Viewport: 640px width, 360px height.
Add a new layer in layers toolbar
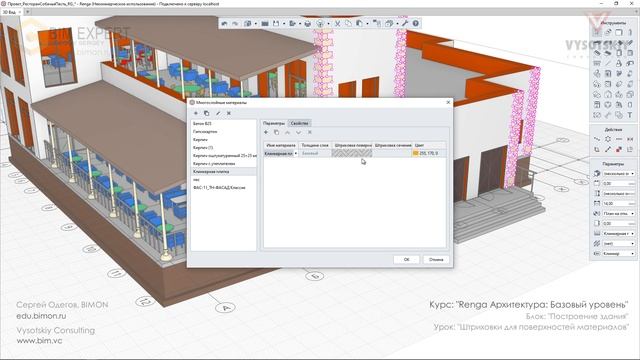[x=266, y=132]
